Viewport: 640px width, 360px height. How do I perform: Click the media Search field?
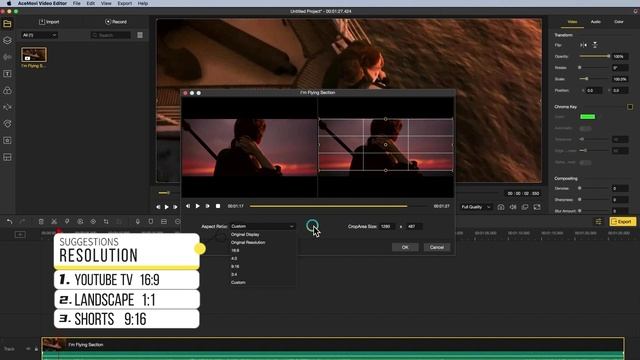click(111, 35)
